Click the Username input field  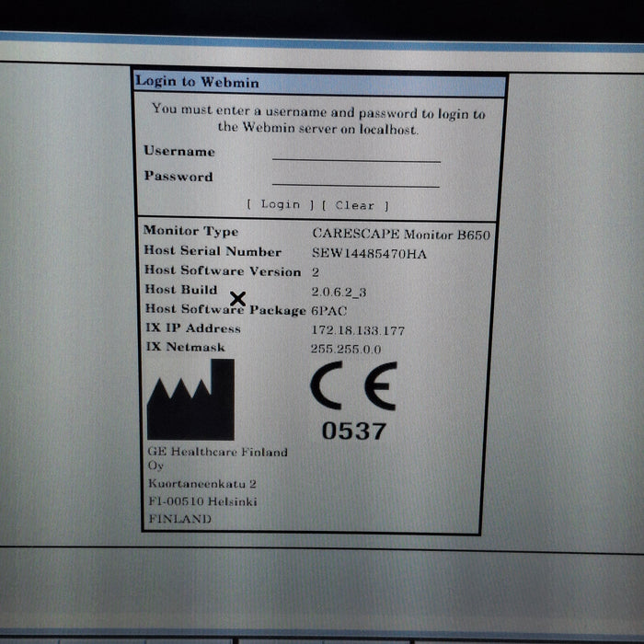356,154
